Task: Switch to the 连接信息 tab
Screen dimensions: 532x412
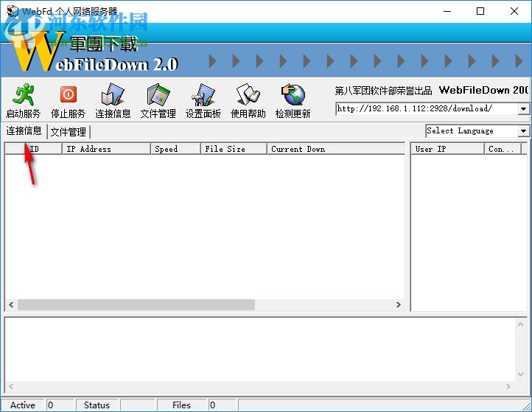Action: pos(24,131)
